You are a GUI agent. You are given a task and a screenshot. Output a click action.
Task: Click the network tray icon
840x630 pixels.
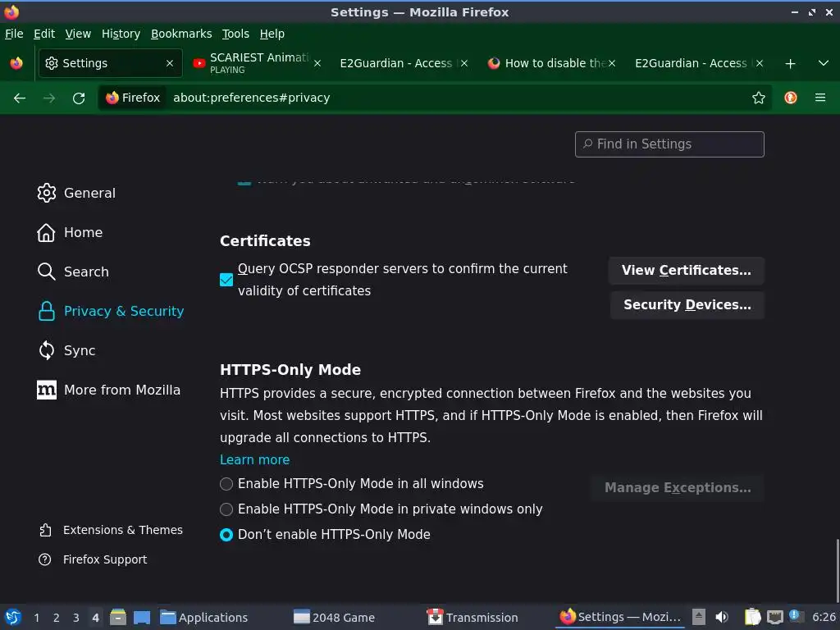click(x=774, y=617)
